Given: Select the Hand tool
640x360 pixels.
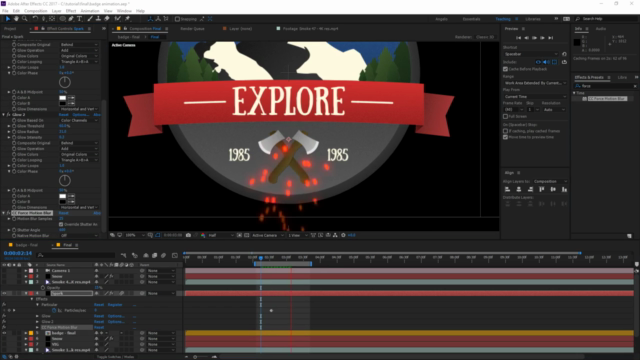Looking at the screenshot, I should click(16, 19).
